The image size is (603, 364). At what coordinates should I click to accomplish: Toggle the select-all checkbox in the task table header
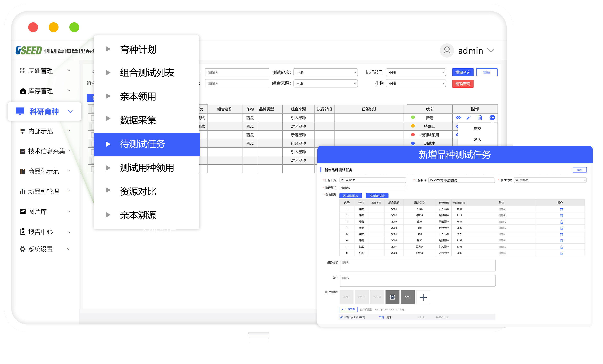(x=92, y=109)
